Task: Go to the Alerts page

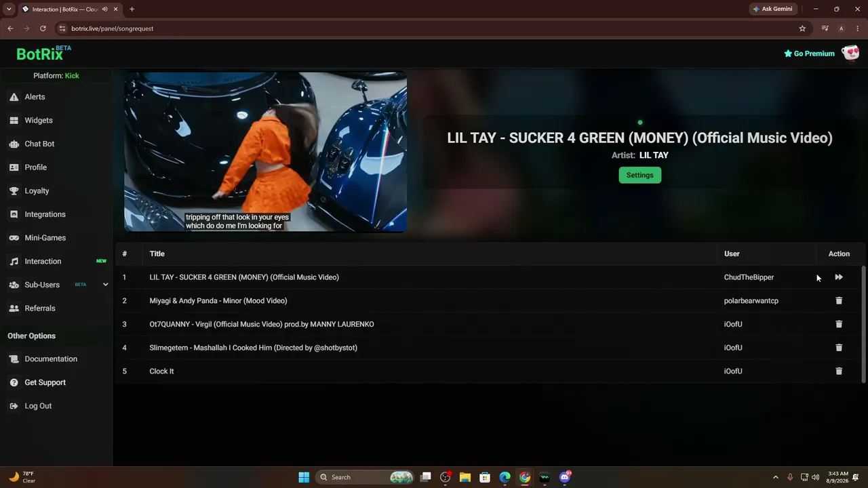Action: pos(35,97)
